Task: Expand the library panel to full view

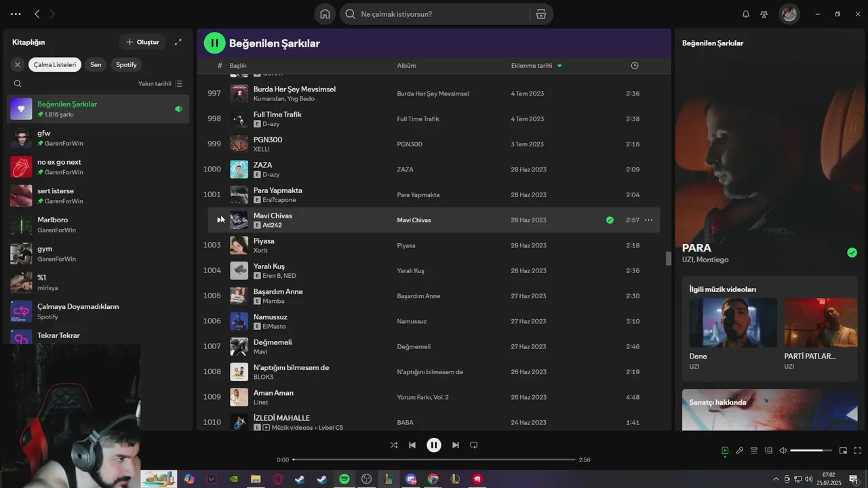Action: click(178, 42)
